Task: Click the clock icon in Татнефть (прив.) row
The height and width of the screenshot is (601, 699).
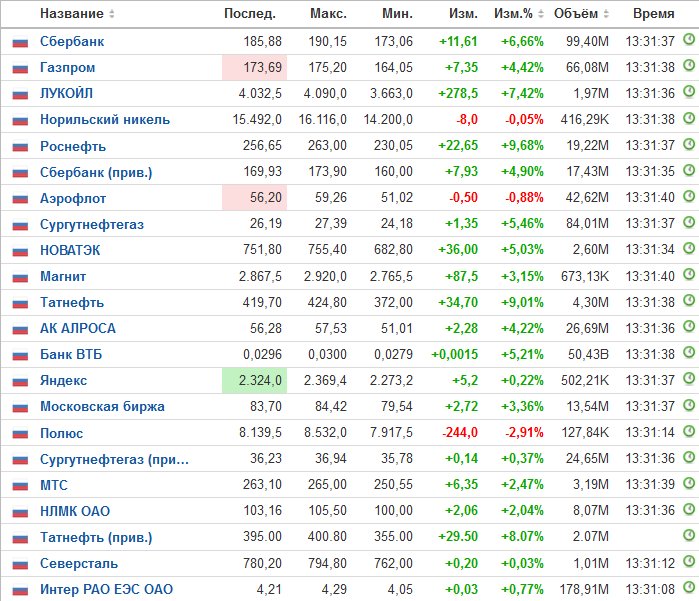Action: [689, 535]
